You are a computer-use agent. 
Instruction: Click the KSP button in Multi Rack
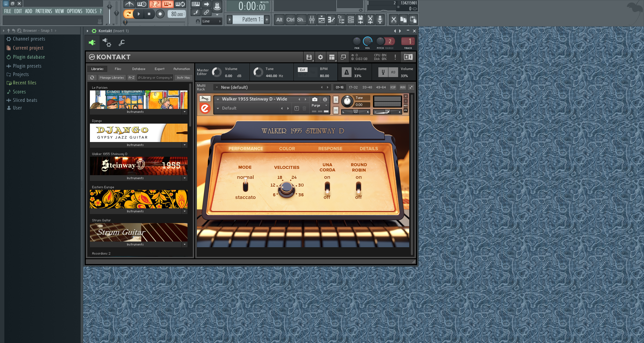pyautogui.click(x=393, y=87)
